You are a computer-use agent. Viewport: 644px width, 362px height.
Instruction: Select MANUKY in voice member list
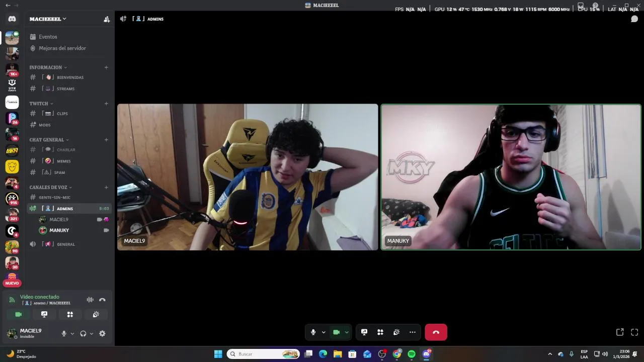point(74,230)
